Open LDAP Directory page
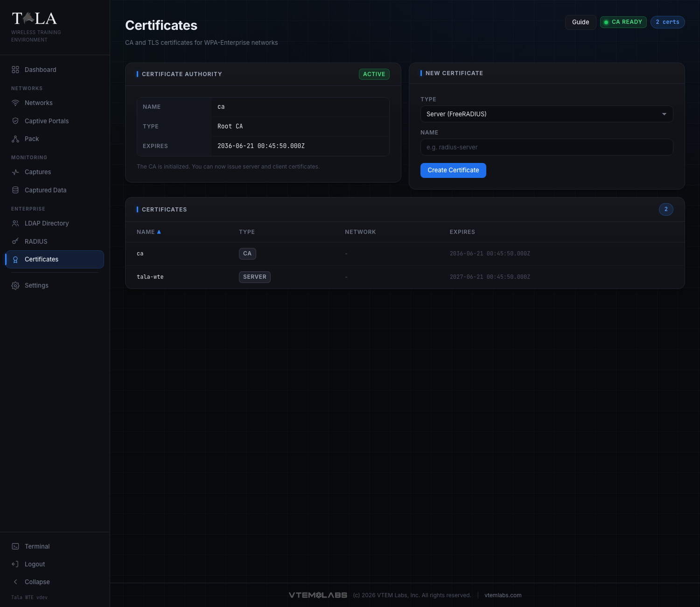Image resolution: width=700 pixels, height=607 pixels. pyautogui.click(x=55, y=223)
